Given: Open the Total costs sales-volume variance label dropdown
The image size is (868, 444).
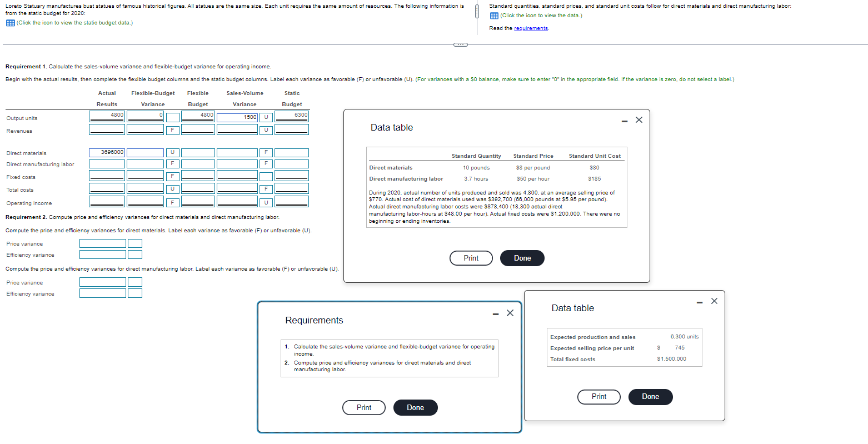Looking at the screenshot, I should (266, 189).
